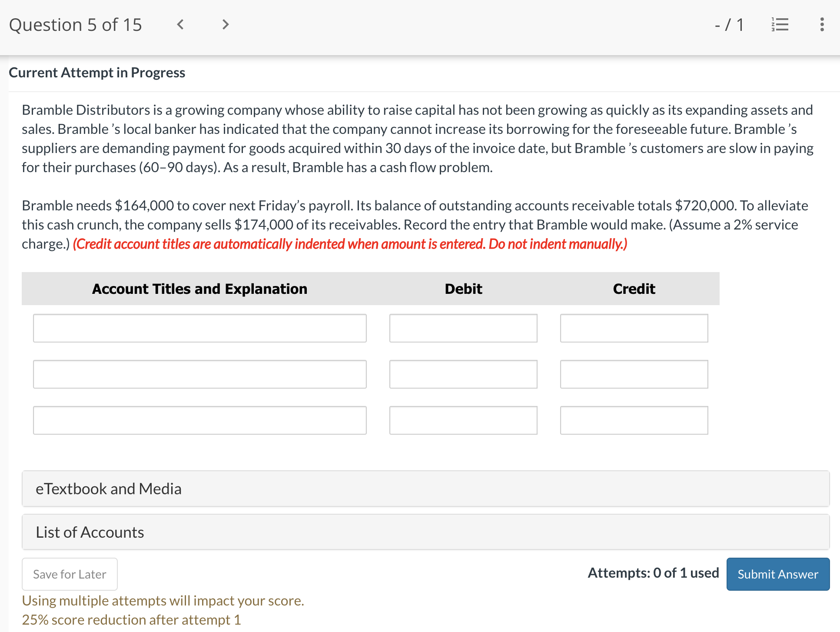Expand the eTextbook and Media section

(425, 489)
